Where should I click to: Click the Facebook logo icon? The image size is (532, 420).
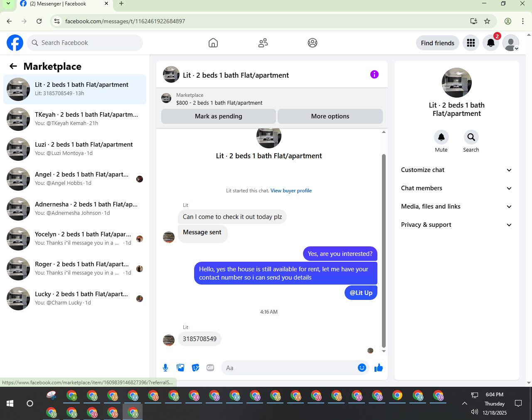coord(15,43)
